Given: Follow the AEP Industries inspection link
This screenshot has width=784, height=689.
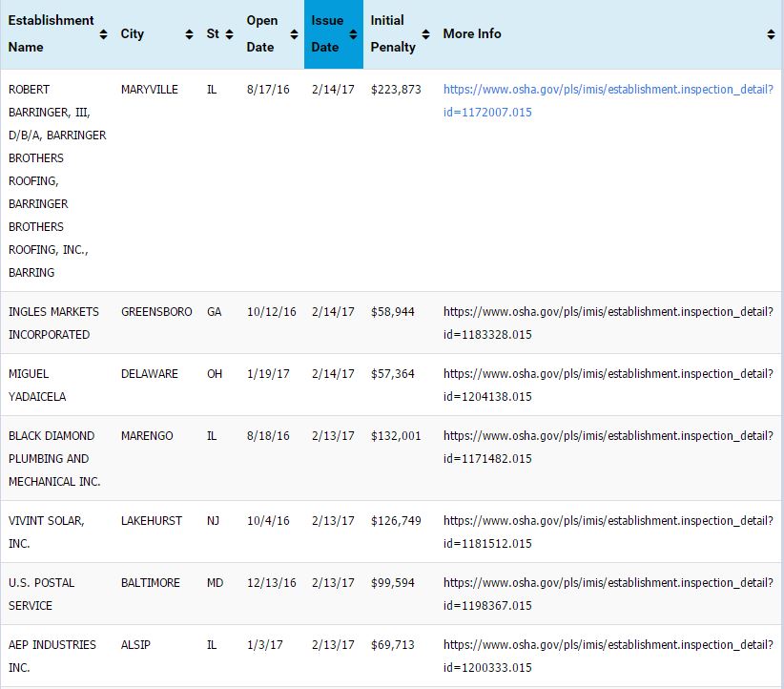Looking at the screenshot, I should click(608, 656).
